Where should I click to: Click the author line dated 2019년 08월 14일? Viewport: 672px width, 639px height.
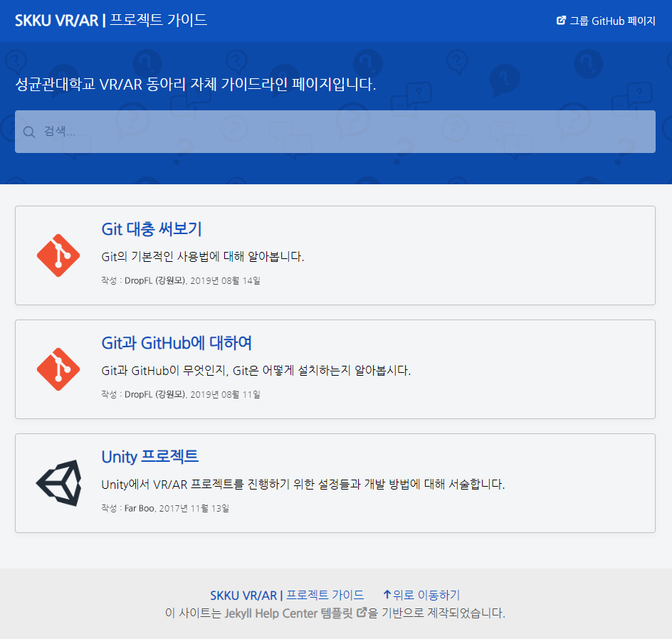coord(181,280)
